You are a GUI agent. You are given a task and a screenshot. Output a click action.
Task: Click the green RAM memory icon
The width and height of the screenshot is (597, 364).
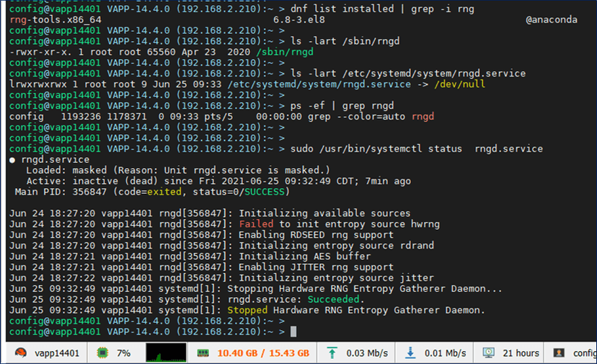203,353
